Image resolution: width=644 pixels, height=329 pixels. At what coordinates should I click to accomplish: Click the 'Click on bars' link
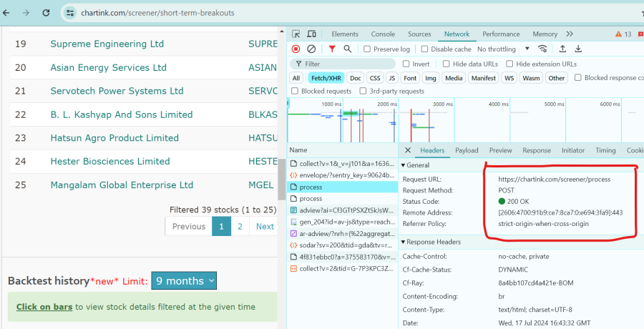(44, 307)
